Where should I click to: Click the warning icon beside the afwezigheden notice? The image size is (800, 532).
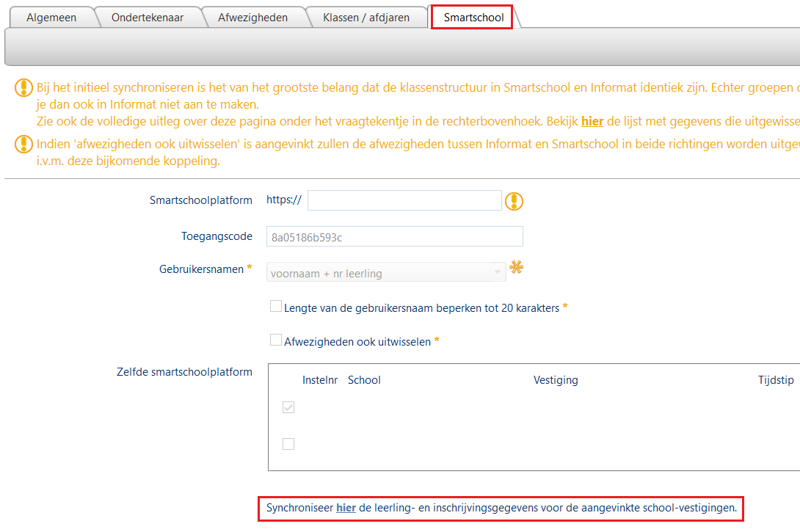pos(23,145)
